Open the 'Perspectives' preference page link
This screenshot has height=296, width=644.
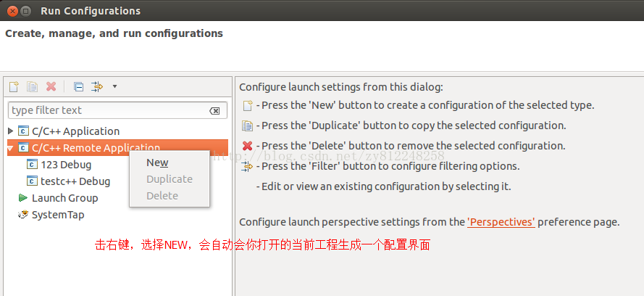(501, 222)
